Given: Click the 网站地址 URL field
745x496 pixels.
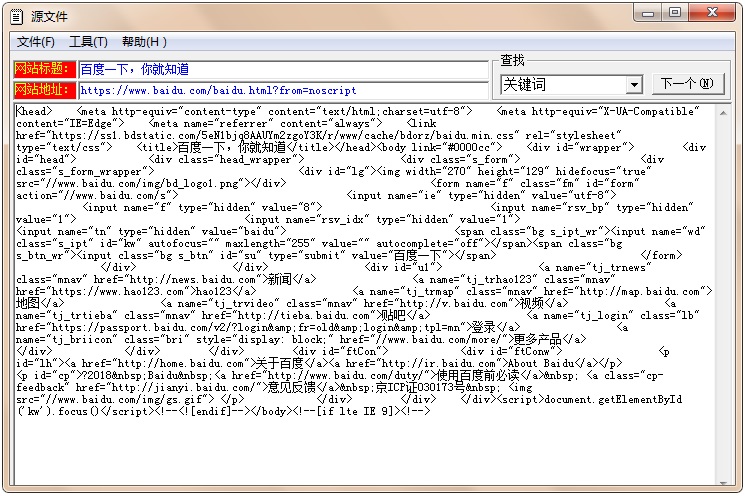Looking at the screenshot, I should point(283,90).
